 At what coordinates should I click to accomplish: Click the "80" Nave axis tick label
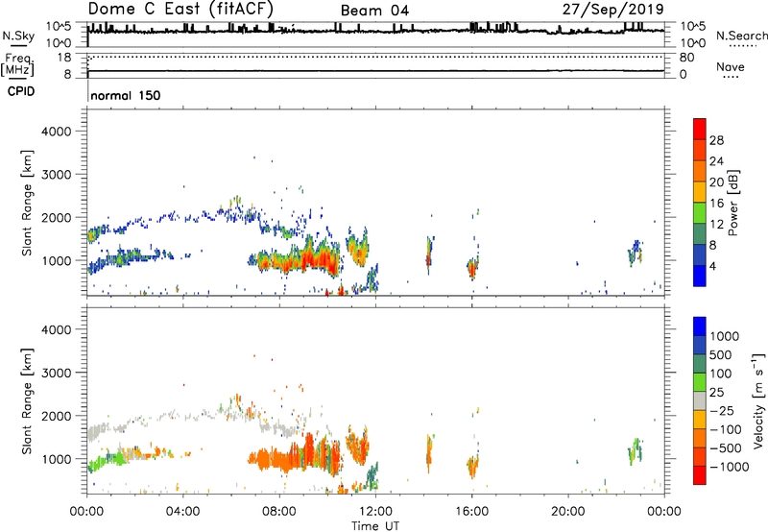[x=686, y=58]
